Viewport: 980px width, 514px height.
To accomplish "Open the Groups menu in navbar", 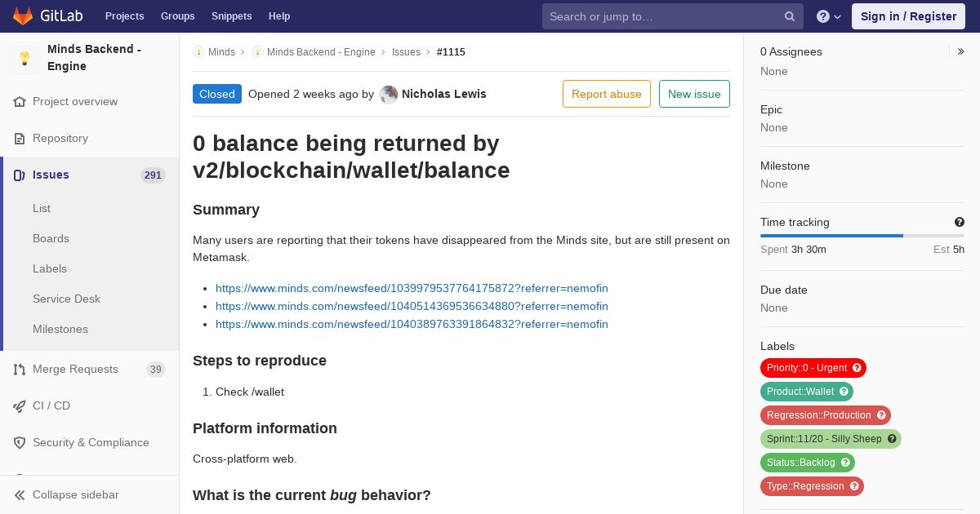I will pyautogui.click(x=178, y=16).
